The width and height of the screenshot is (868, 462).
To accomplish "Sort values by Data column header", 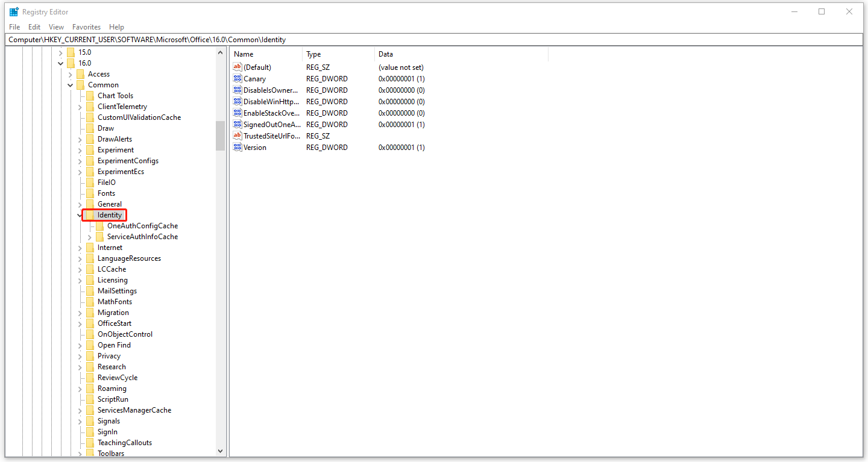I will tap(461, 54).
